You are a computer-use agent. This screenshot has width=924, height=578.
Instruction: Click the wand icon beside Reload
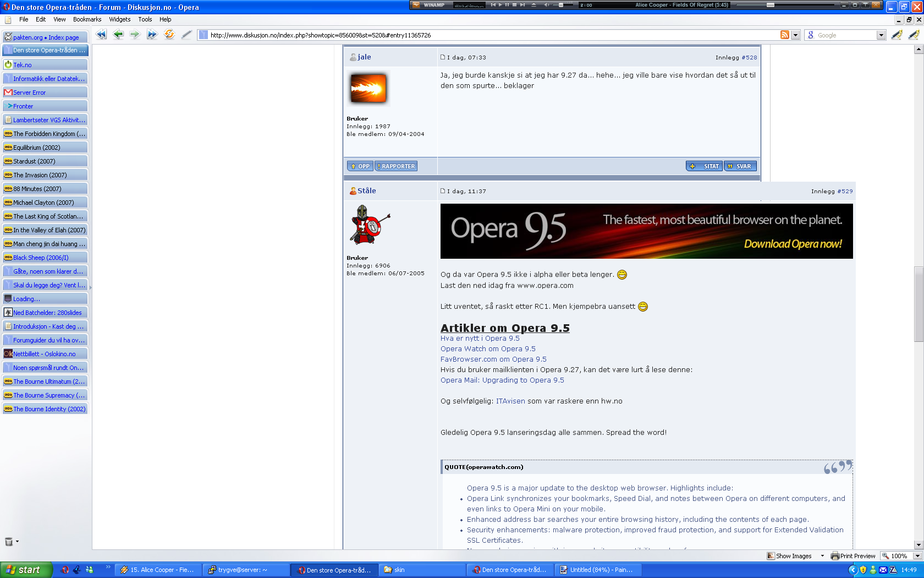coord(186,35)
